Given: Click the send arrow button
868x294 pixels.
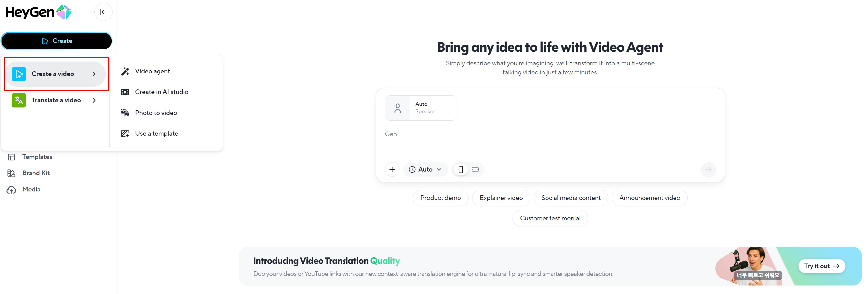Looking at the screenshot, I should point(708,169).
